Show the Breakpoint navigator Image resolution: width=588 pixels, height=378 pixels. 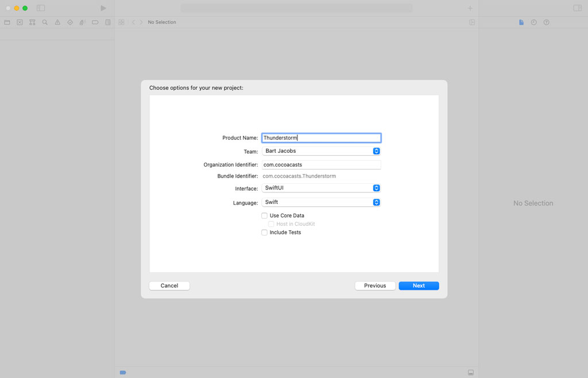(x=95, y=22)
